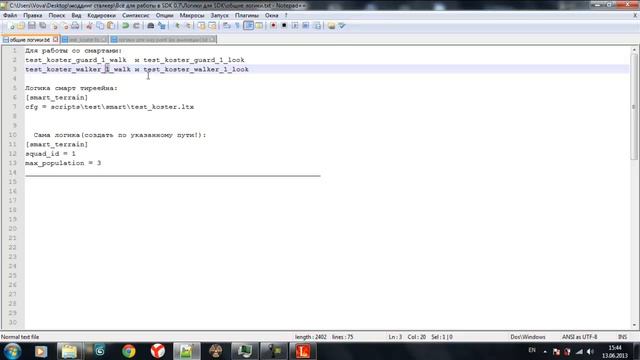Open the ? help menu
640x360 pixels.
286,15
